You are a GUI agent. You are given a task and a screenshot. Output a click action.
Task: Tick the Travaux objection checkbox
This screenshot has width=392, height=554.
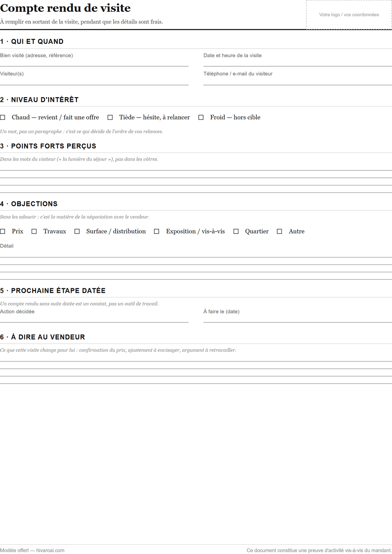(x=34, y=232)
